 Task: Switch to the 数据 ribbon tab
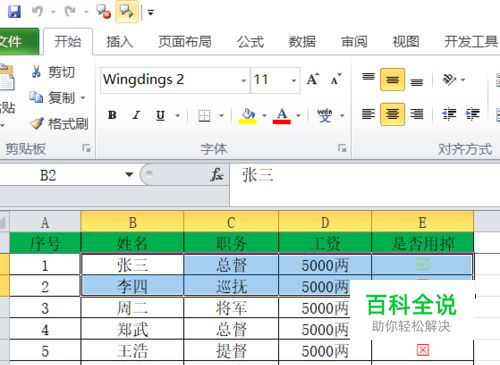click(302, 42)
